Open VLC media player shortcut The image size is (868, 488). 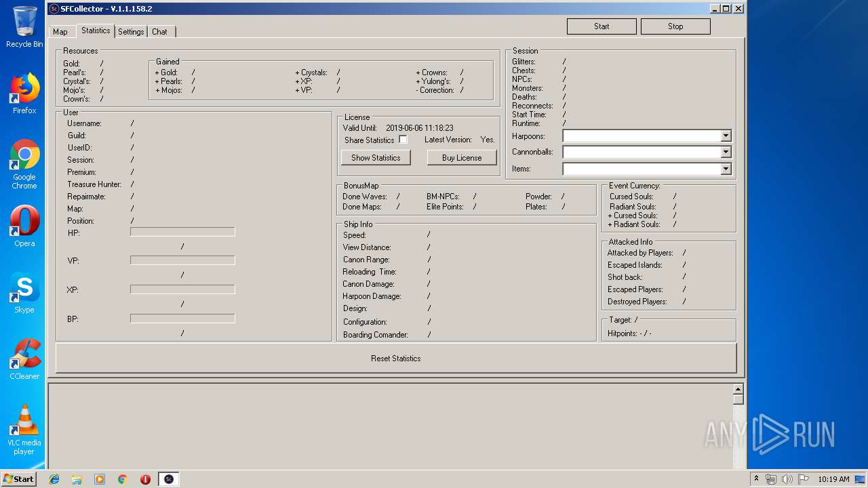[24, 430]
